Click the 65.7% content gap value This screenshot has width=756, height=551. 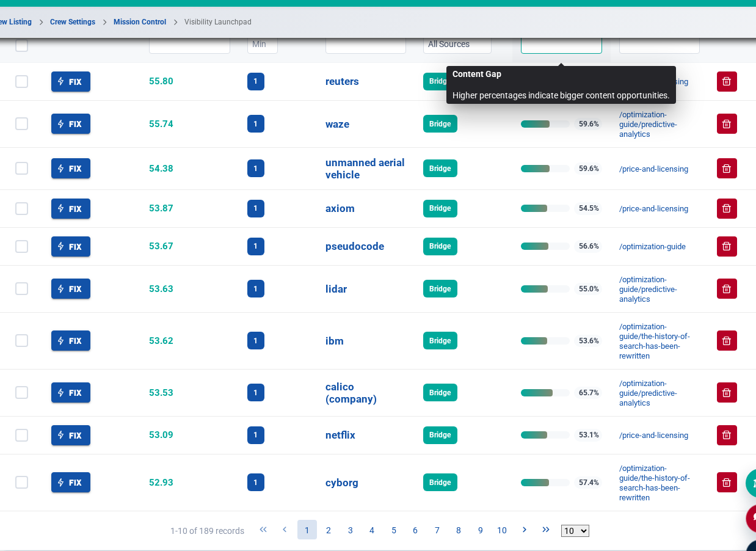coord(589,393)
